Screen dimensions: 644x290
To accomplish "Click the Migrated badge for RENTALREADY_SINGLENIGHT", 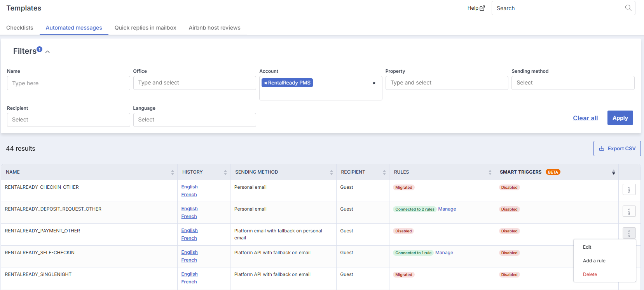I will pos(404,275).
